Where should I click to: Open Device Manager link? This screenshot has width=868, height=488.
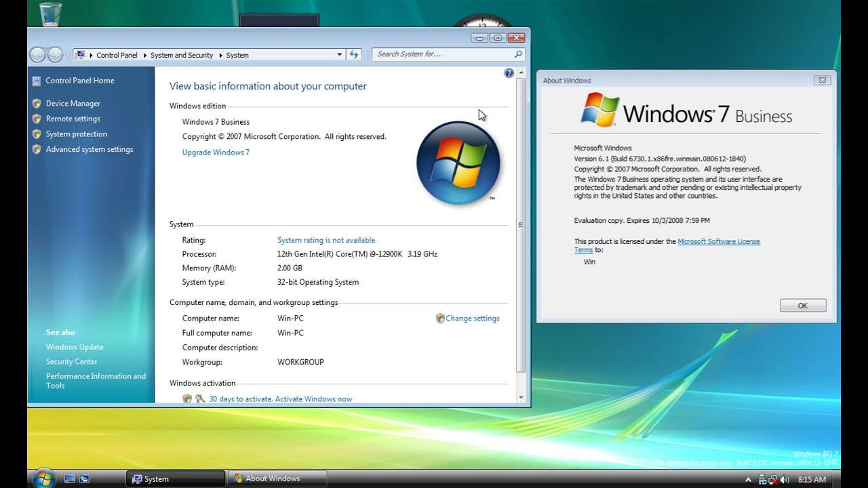pos(73,104)
